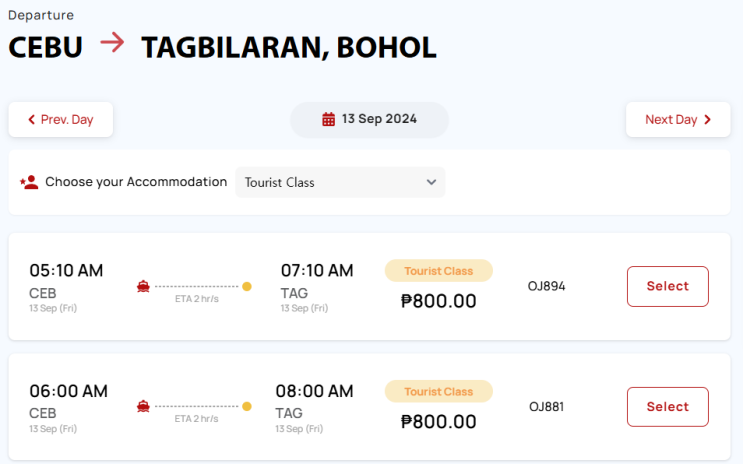Viewport: 743px width, 464px height.
Task: Click the OJ881 voyage code
Action: pyautogui.click(x=547, y=407)
